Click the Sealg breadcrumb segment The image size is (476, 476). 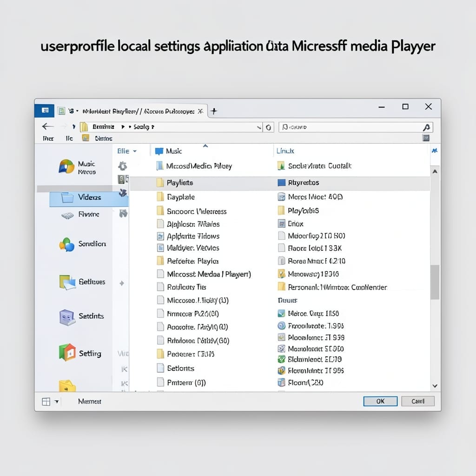tap(141, 127)
